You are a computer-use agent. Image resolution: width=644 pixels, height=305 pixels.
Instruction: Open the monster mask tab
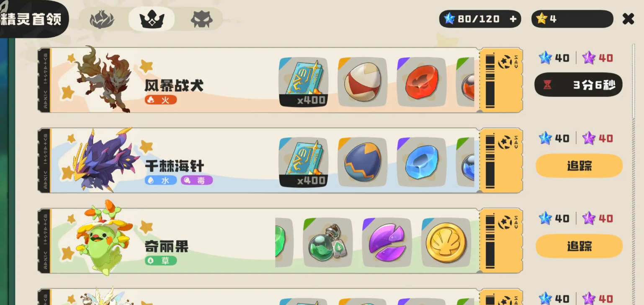[x=202, y=19]
